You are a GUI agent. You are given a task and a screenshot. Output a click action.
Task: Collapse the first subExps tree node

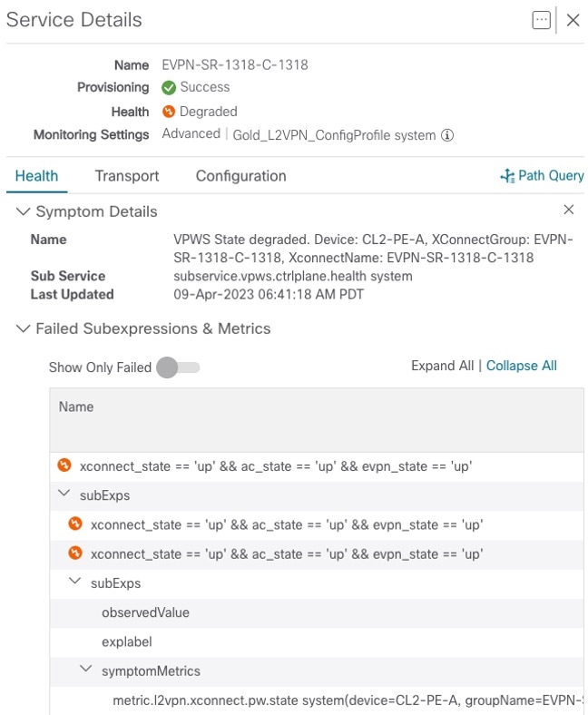click(x=64, y=495)
